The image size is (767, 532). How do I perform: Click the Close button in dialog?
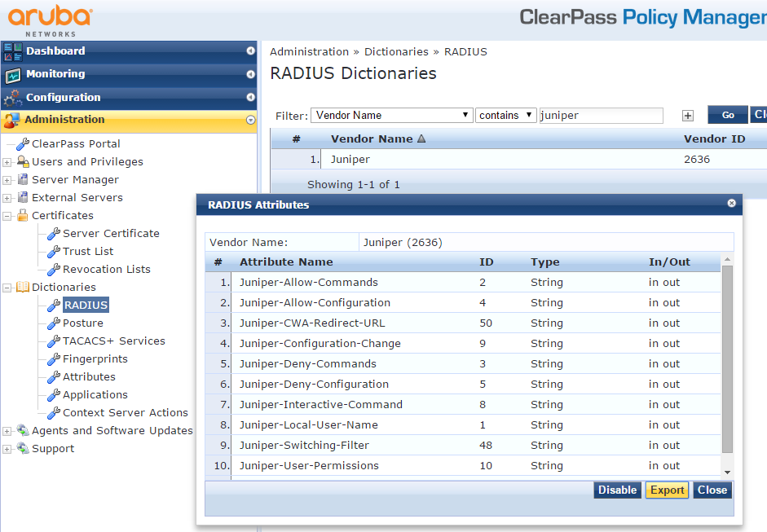712,490
